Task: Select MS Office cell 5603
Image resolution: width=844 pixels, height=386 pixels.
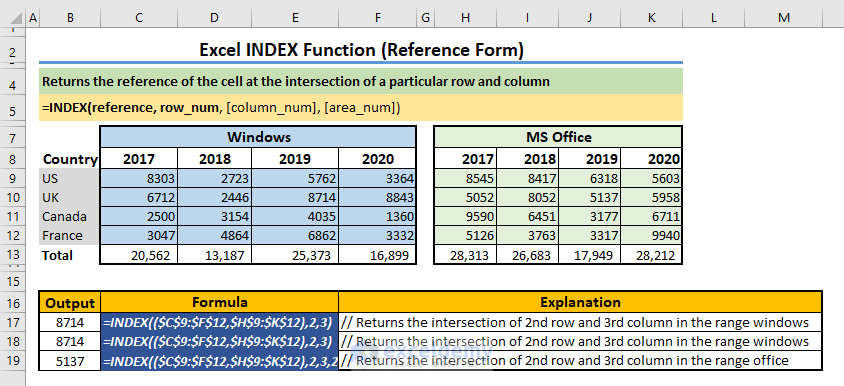Action: (x=651, y=178)
